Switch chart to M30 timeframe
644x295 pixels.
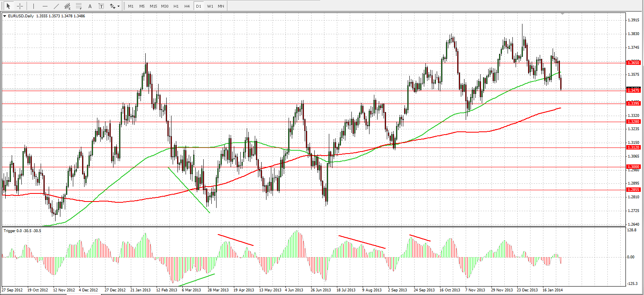(165, 6)
